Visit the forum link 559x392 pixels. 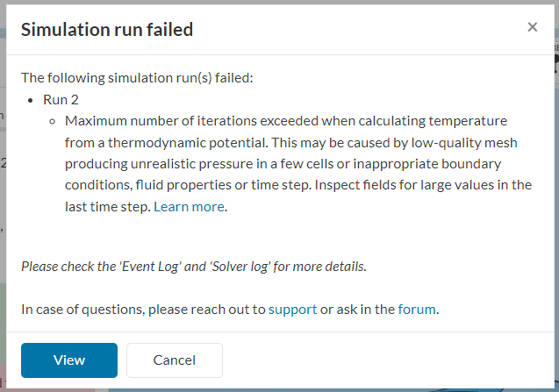[x=416, y=309]
